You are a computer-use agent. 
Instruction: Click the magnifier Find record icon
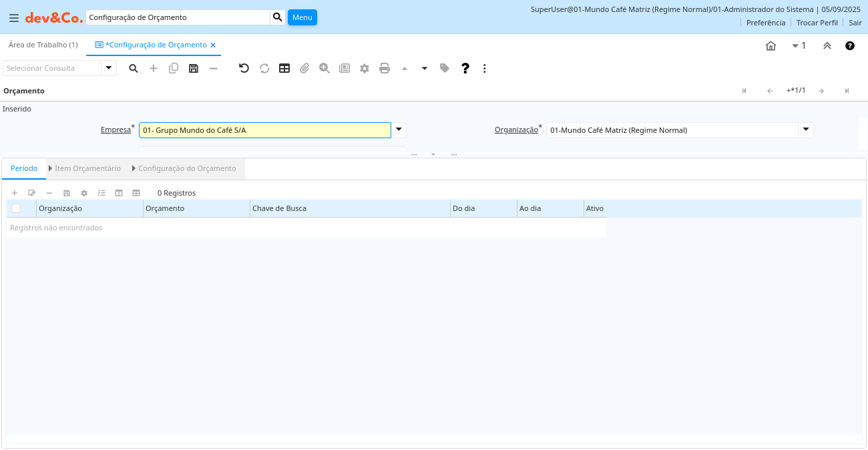point(134,68)
